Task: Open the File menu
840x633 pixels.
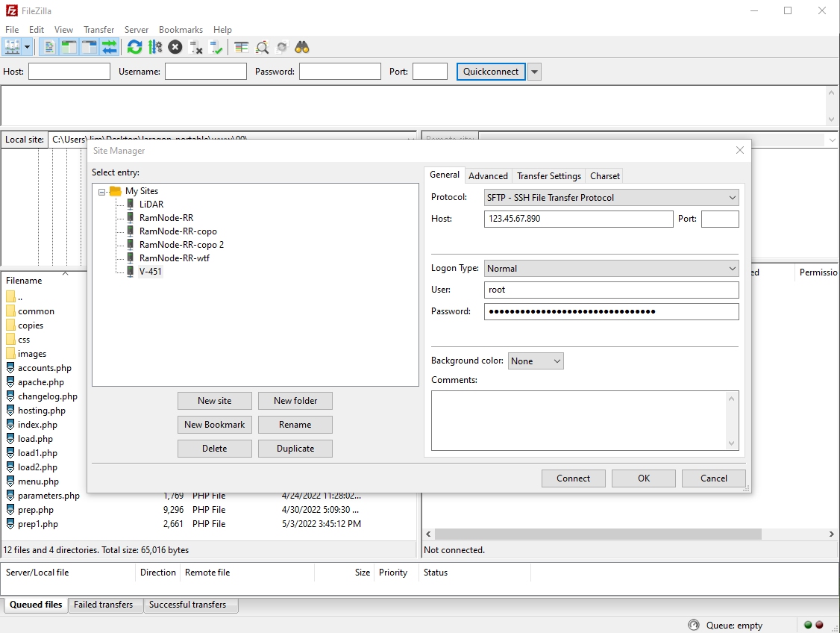Action: 12,29
